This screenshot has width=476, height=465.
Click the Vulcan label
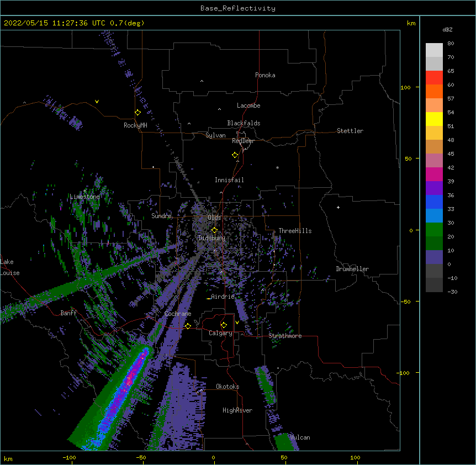pos(300,437)
